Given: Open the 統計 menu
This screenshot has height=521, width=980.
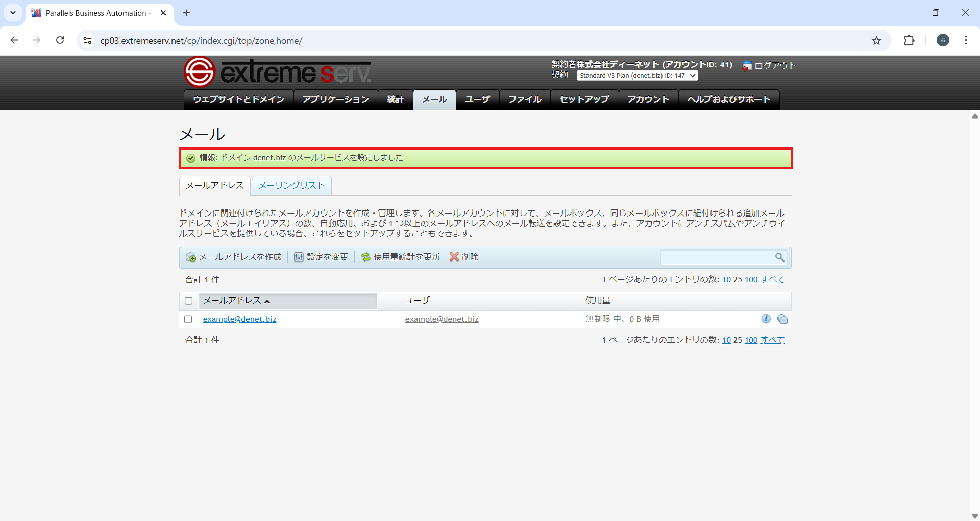Looking at the screenshot, I should coord(395,99).
